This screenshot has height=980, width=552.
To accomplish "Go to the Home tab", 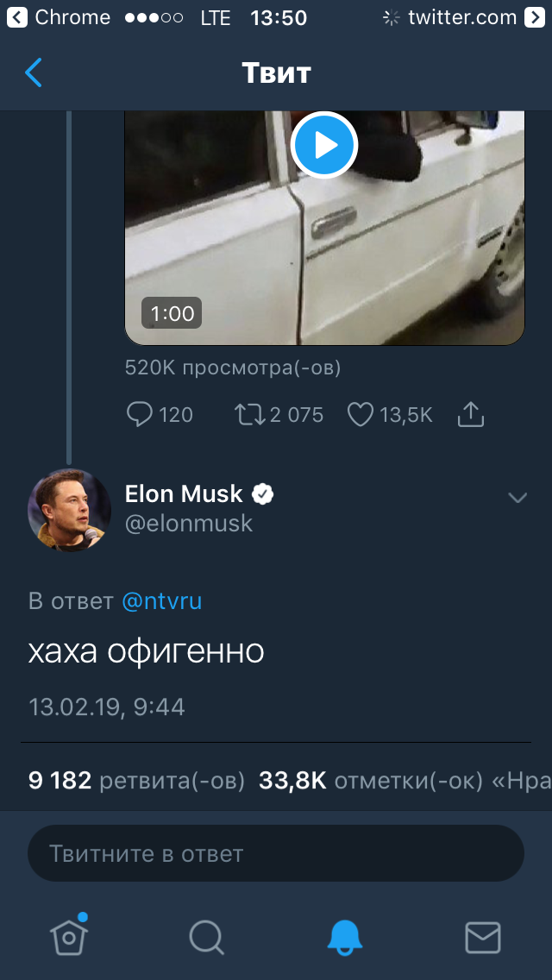I will tap(69, 935).
